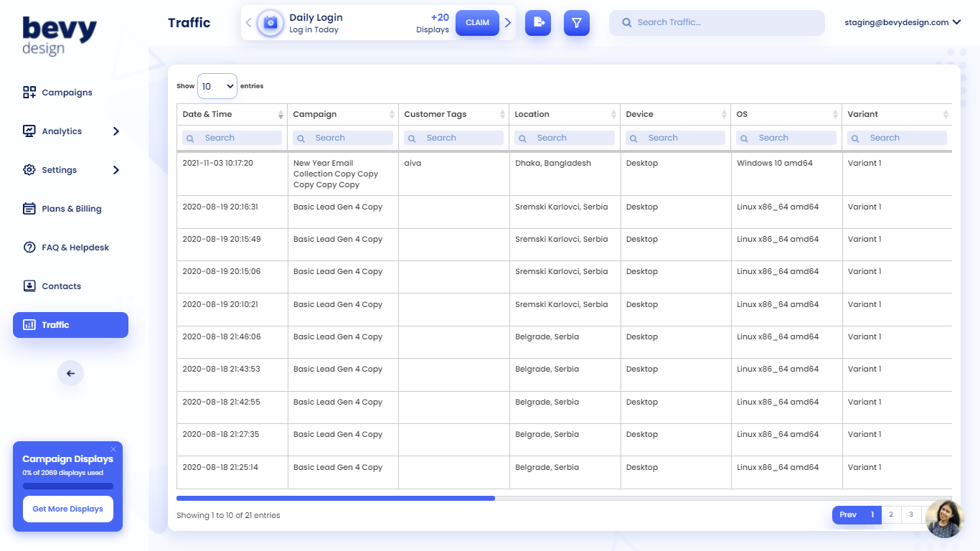Click the camera icon in Daily Login banner

click(269, 22)
